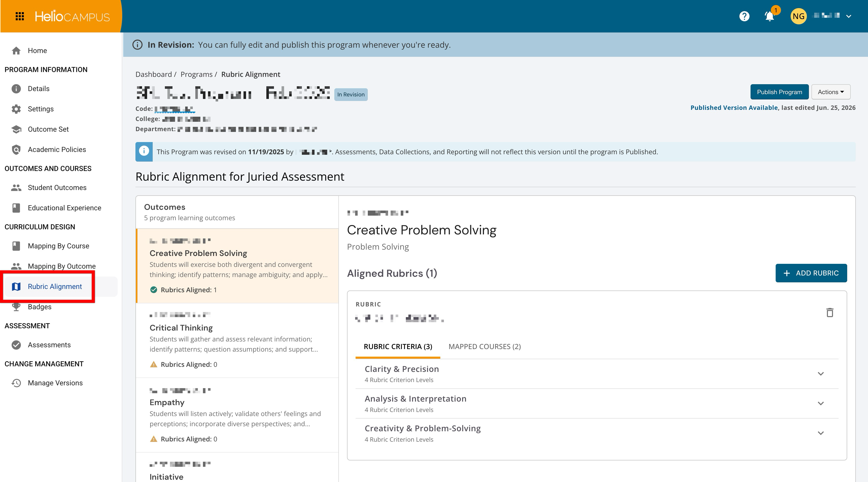Switch to the MAPPED COURSES (2) tab
The height and width of the screenshot is (482, 868).
[484, 347]
